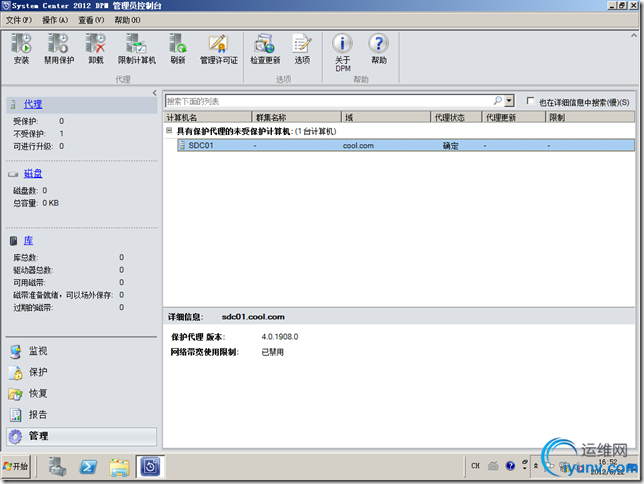
Task: Click the 管理 gear icon in navigation
Action: click(x=16, y=436)
